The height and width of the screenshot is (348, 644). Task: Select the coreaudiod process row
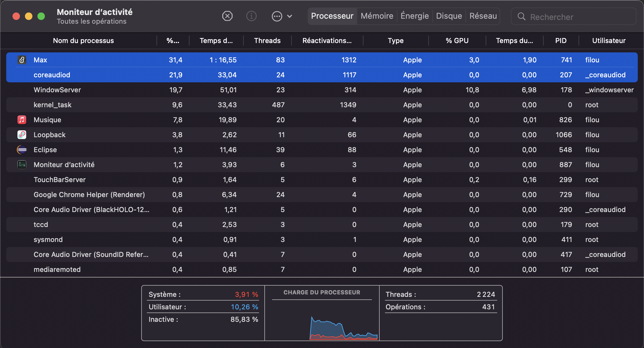tap(322, 75)
